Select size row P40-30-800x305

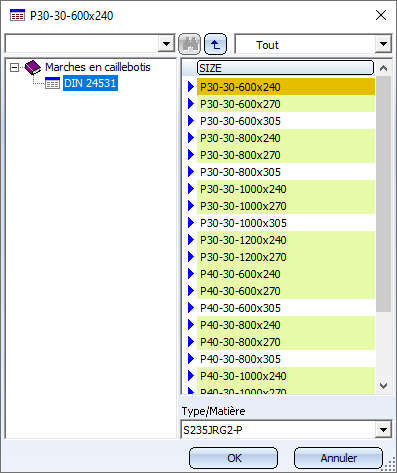pos(286,359)
